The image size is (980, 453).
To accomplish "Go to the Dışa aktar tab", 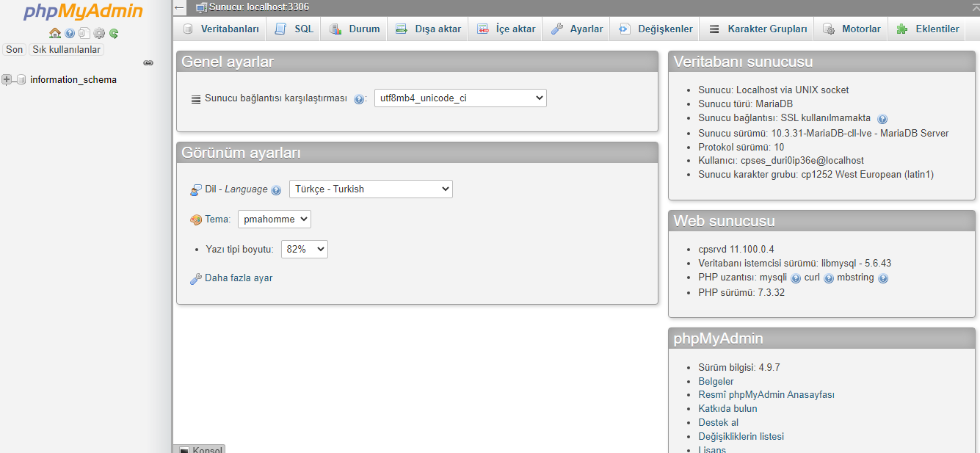I will coord(429,29).
